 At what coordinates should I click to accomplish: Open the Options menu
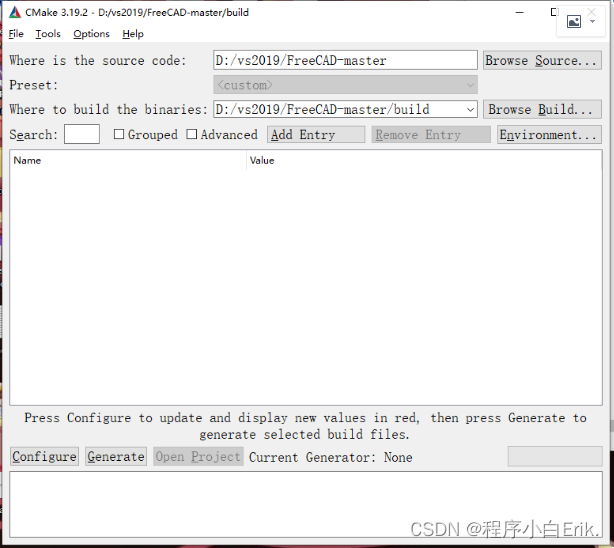(x=91, y=34)
